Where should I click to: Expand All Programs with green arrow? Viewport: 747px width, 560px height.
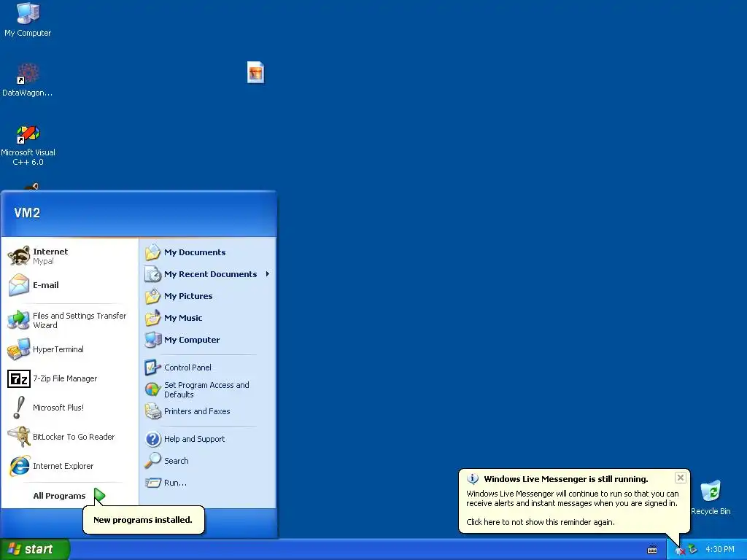tap(99, 496)
